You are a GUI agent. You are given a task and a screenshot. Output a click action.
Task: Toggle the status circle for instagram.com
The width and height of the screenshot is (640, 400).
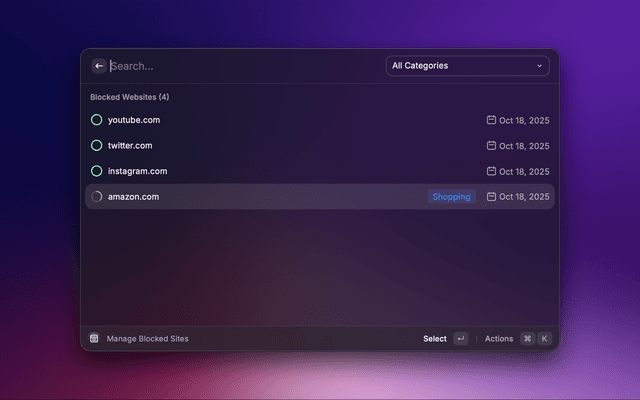[x=96, y=171]
